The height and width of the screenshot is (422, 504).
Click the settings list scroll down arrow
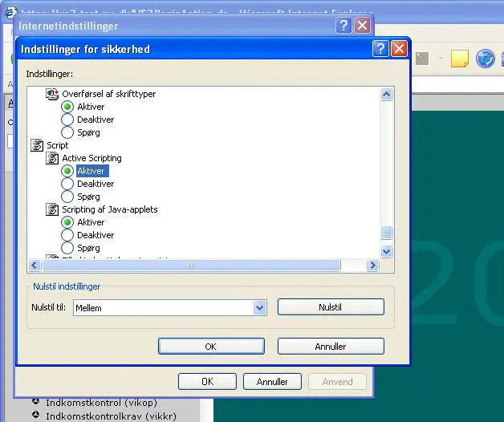[x=386, y=251]
